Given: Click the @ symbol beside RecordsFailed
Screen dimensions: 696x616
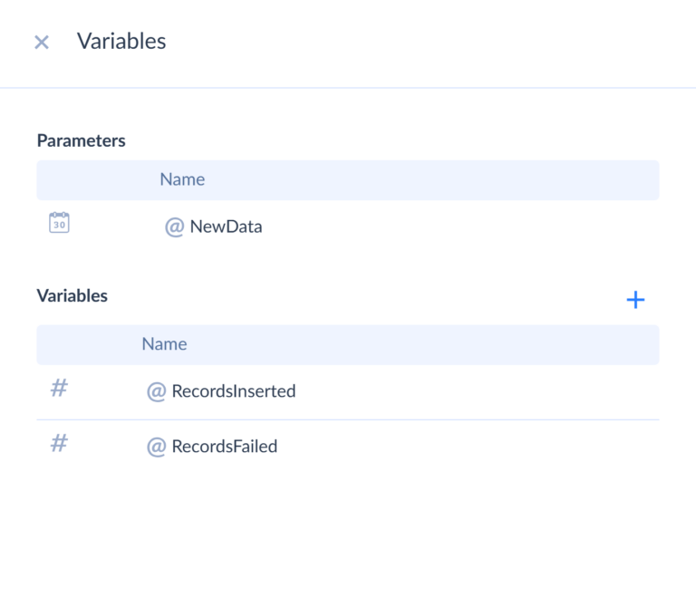Looking at the screenshot, I should 156,447.
